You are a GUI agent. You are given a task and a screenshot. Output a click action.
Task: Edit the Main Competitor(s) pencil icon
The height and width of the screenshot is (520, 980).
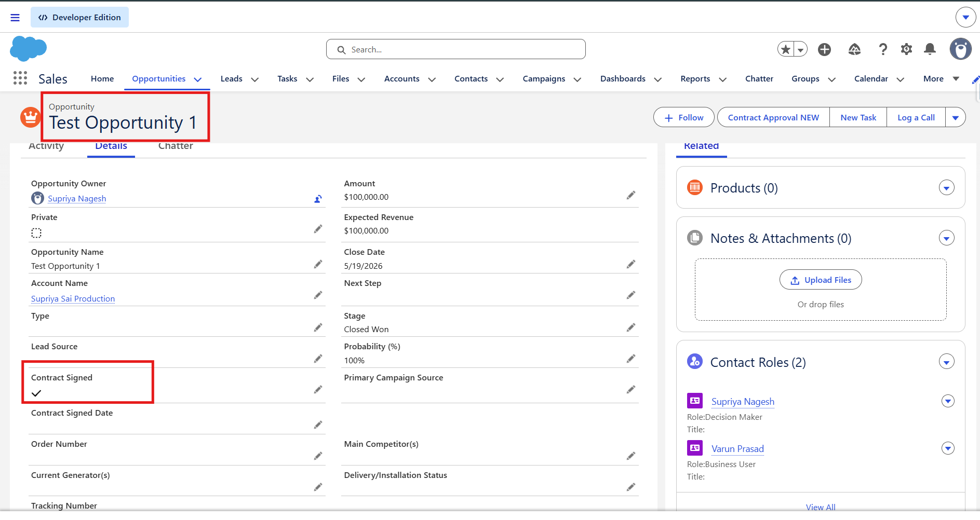tap(630, 456)
